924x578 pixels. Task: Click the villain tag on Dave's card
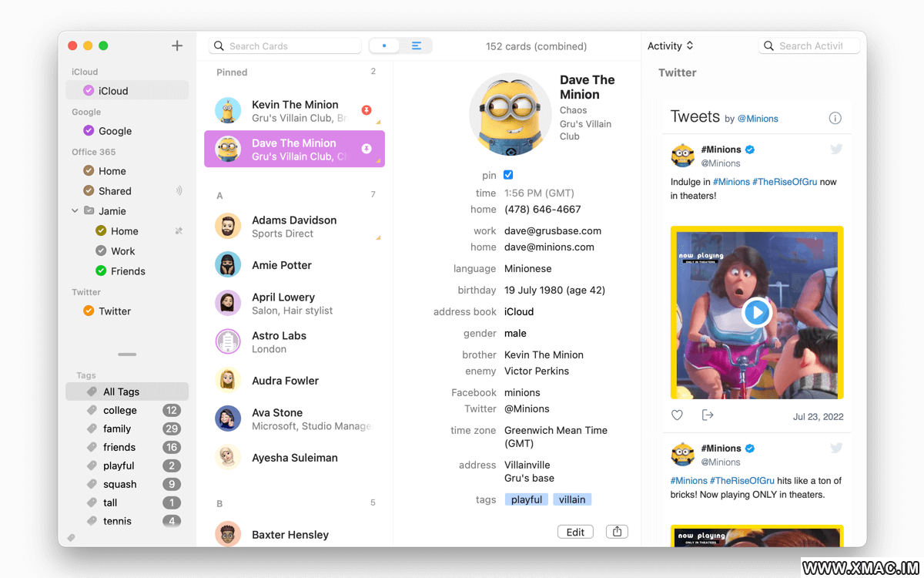572,499
